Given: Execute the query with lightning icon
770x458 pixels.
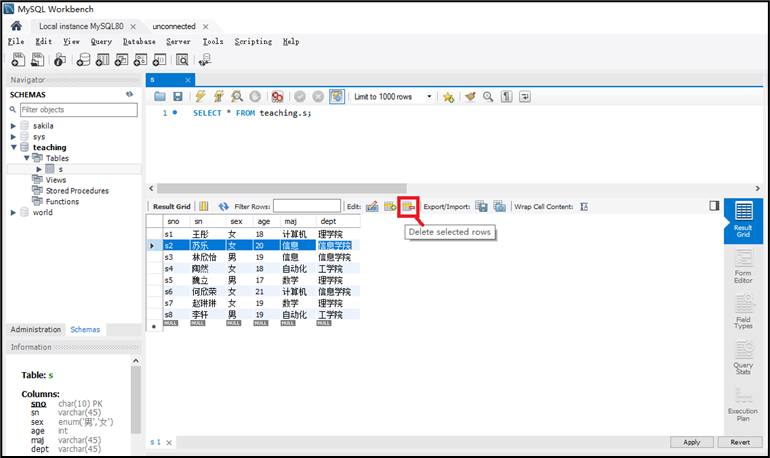Looking at the screenshot, I should (200, 97).
